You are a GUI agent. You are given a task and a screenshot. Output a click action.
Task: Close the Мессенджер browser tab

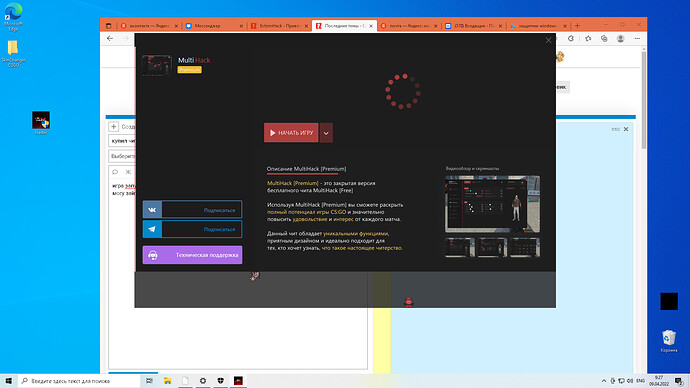pos(241,26)
